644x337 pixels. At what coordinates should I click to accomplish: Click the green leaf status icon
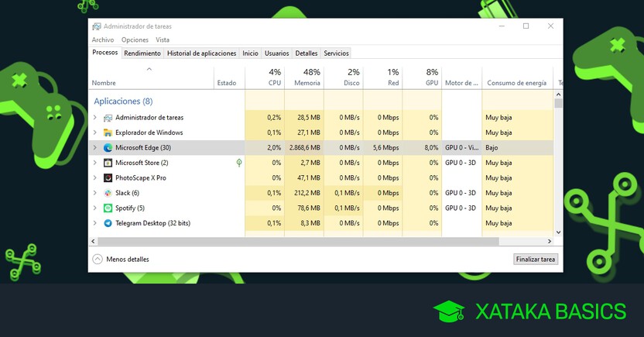(x=239, y=163)
